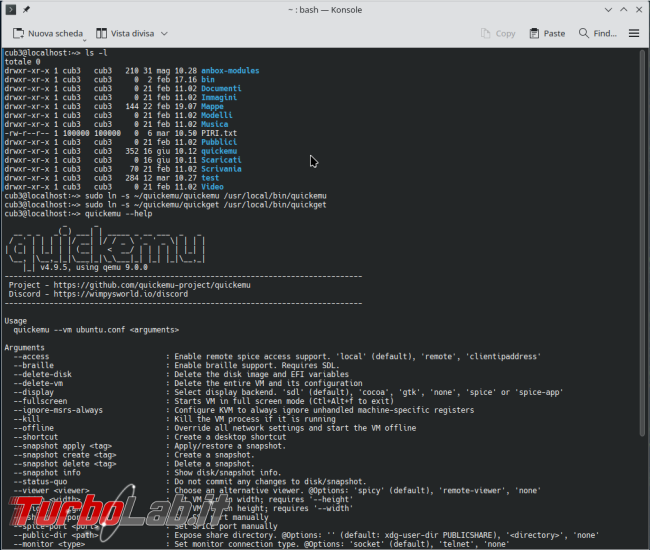Click the --delete-disk argument
Image resolution: width=650 pixels, height=550 pixels.
(43, 374)
